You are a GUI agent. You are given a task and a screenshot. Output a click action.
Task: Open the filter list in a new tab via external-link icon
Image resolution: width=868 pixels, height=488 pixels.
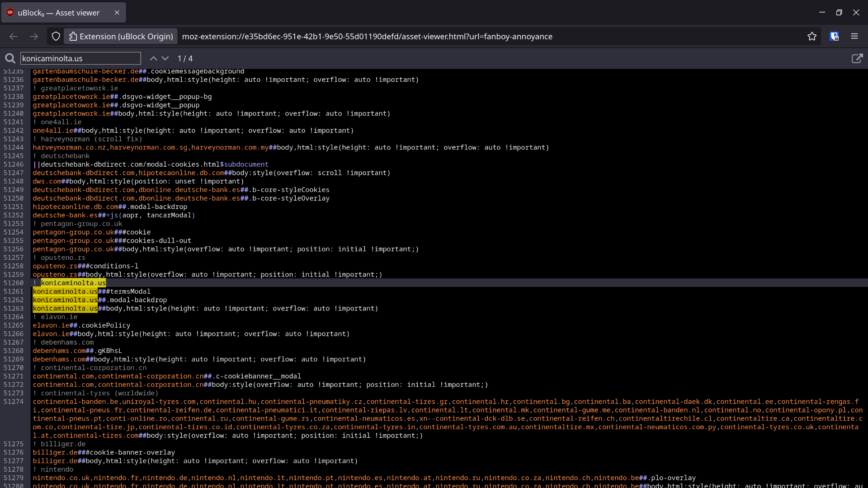click(858, 58)
